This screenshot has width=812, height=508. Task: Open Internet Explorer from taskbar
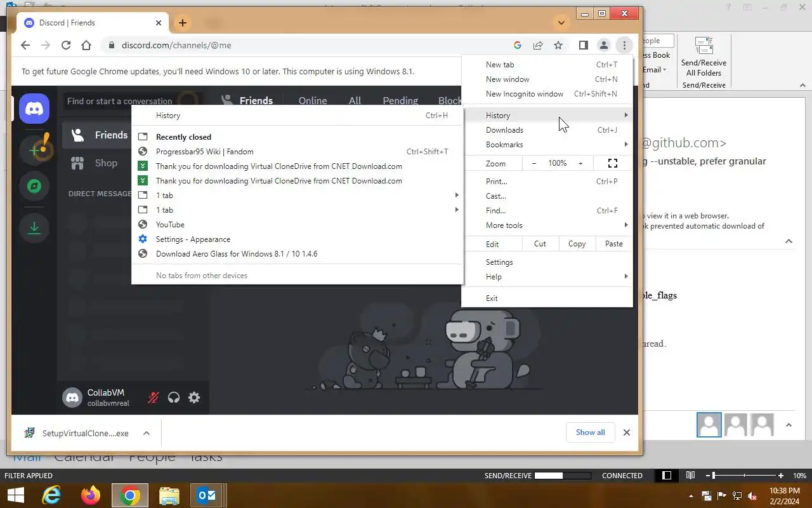coord(51,495)
